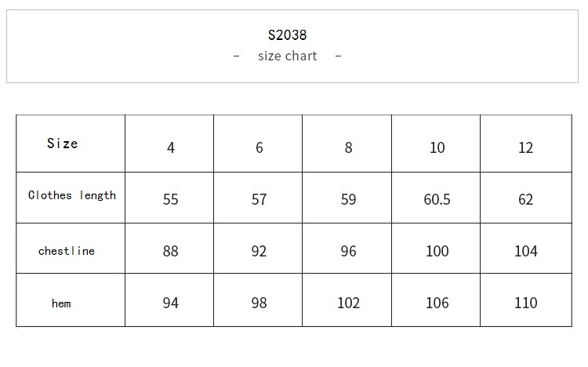This screenshot has width=588, height=367.
Task: Click the S2038 title text
Action: pos(287,35)
